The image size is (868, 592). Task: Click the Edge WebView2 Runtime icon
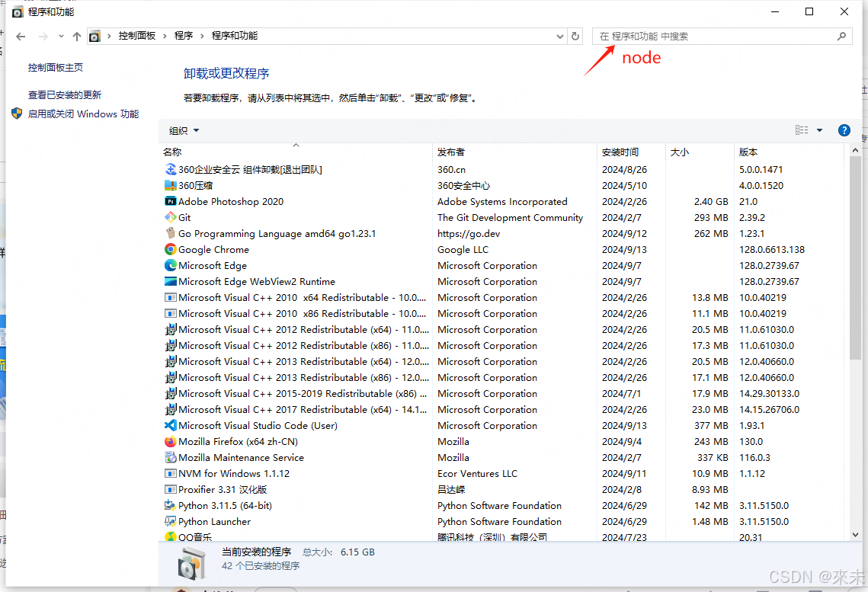pyautogui.click(x=171, y=282)
